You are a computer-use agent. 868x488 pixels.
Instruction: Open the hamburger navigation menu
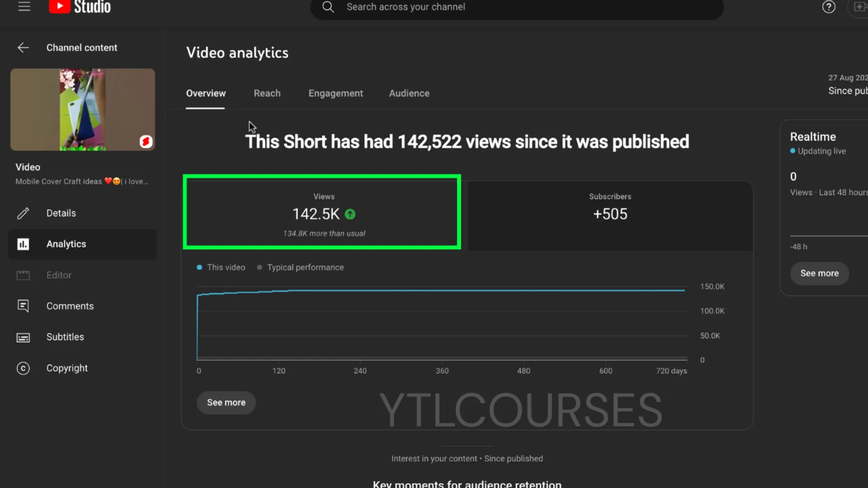coord(24,6)
